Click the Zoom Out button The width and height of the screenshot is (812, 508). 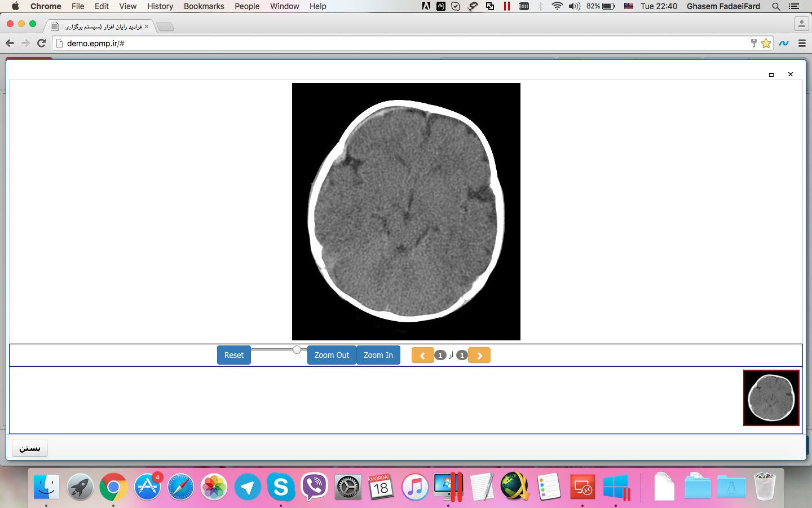click(332, 355)
